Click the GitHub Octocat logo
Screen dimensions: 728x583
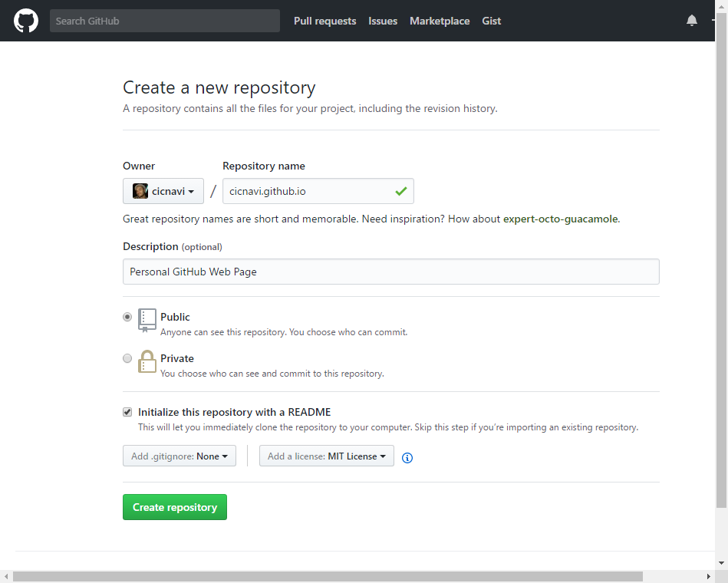[x=26, y=21]
